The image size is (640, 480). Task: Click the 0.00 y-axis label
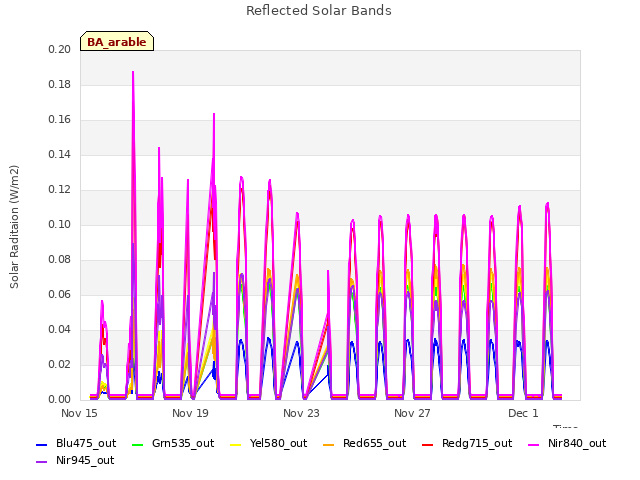[60, 399]
